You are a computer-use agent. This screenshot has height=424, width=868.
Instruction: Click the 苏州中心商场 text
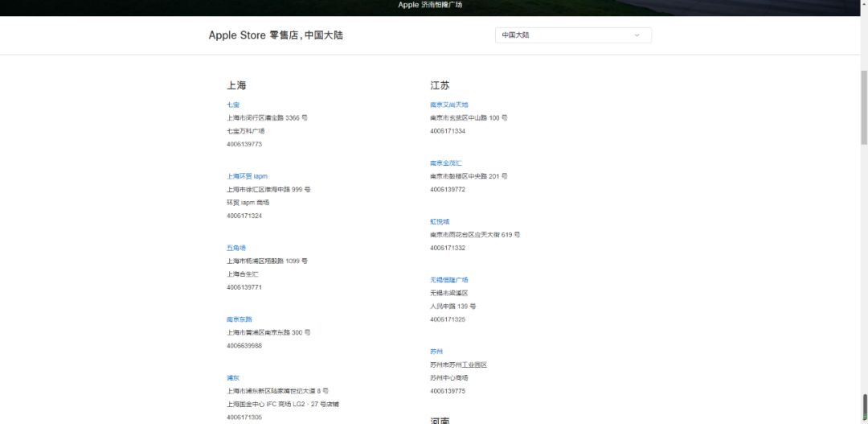click(449, 377)
